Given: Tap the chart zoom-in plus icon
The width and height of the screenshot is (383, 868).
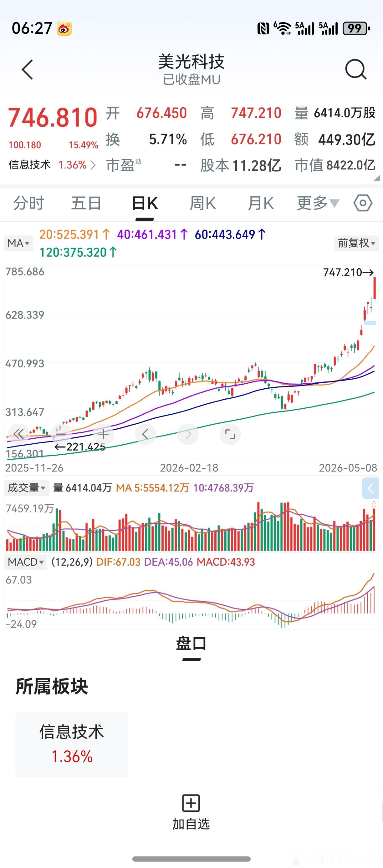Looking at the screenshot, I should point(103,434).
